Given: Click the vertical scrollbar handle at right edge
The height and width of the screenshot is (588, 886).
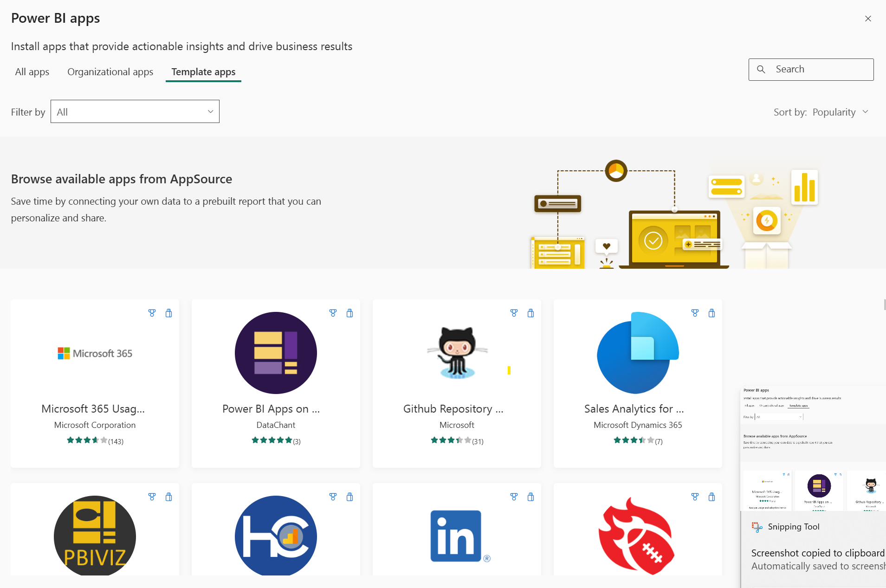Looking at the screenshot, I should [x=885, y=304].
